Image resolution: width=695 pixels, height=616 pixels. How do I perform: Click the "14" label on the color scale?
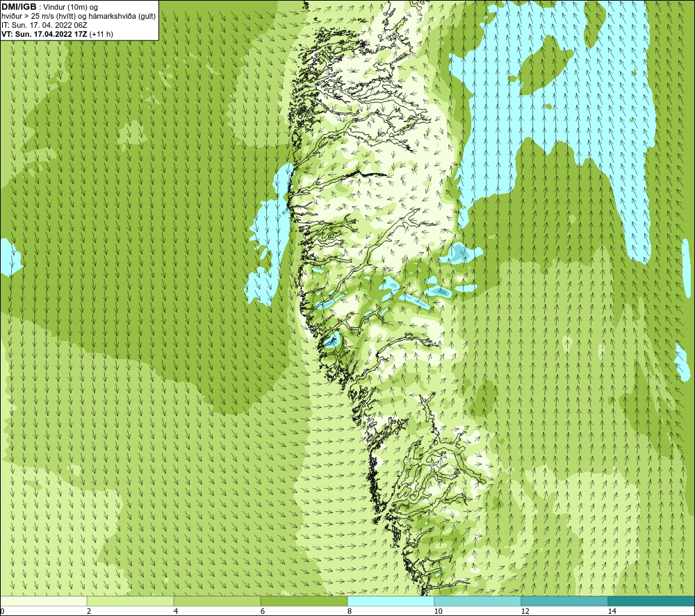point(612,611)
